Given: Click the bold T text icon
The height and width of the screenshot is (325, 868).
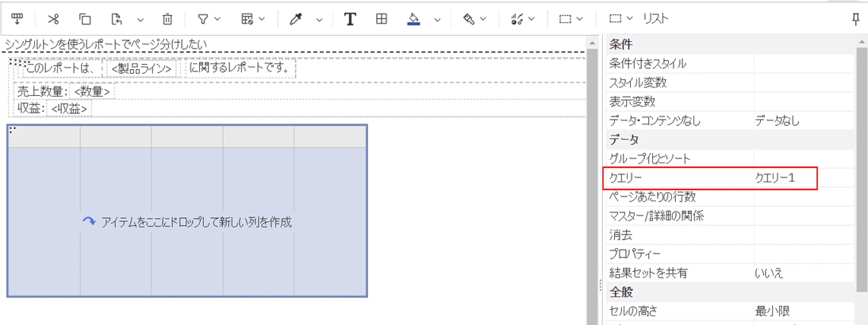Looking at the screenshot, I should coord(349,19).
